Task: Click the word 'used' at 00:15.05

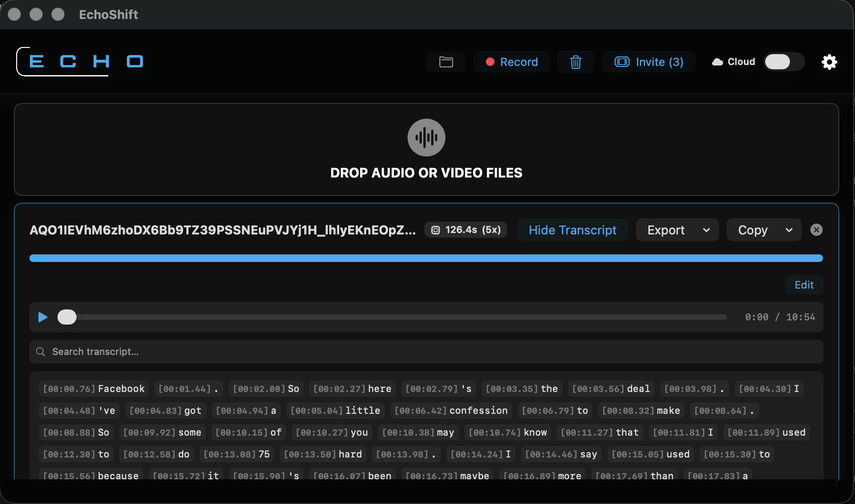Action: [x=651, y=454]
